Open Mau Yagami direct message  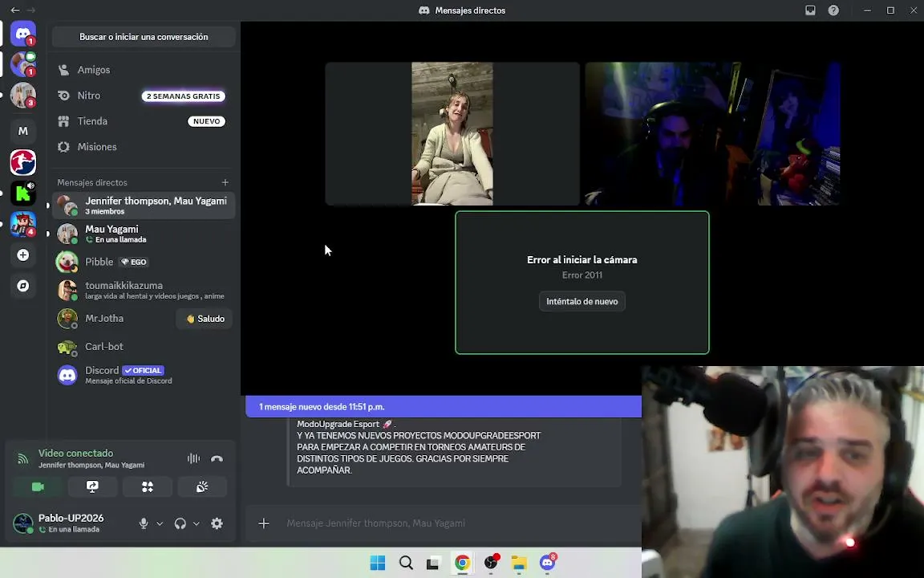(x=144, y=234)
